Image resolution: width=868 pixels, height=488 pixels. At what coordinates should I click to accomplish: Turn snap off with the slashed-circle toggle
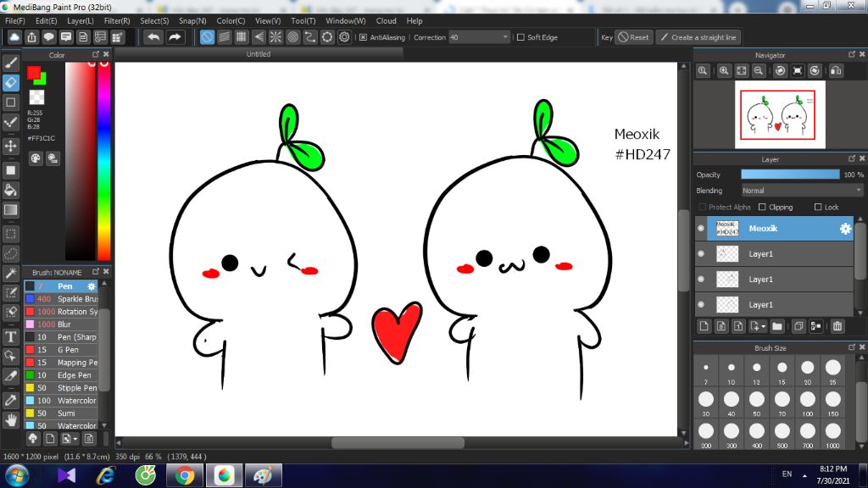(x=207, y=37)
